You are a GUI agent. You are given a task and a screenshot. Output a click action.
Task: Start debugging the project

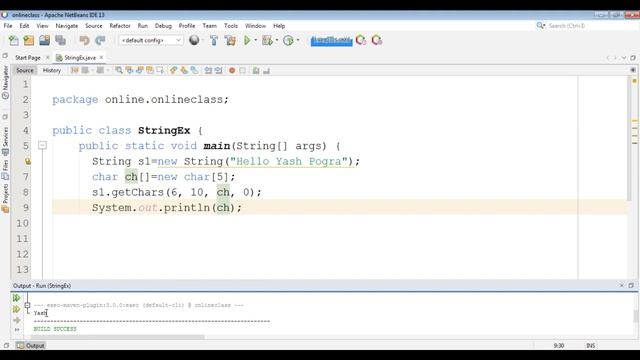[267, 40]
